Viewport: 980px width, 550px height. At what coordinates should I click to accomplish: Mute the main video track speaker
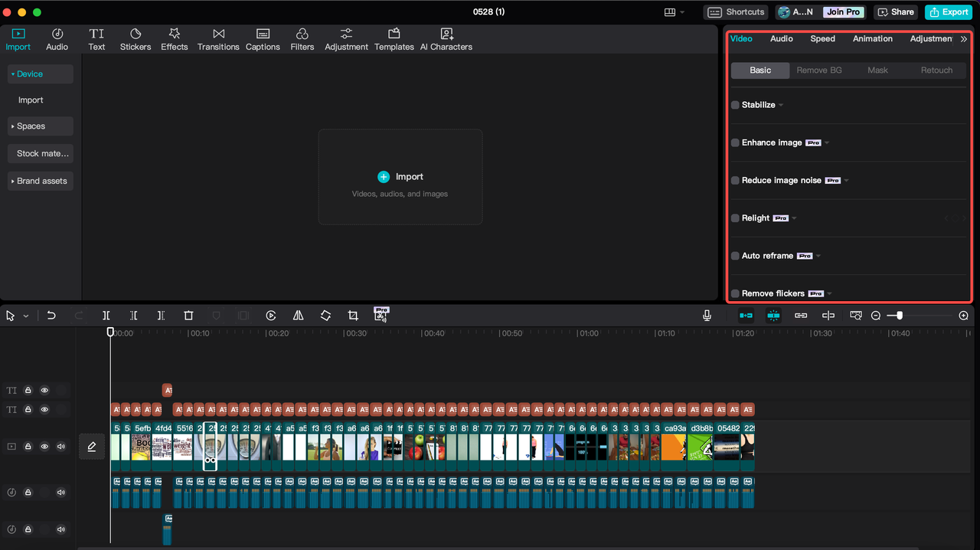[x=61, y=447]
